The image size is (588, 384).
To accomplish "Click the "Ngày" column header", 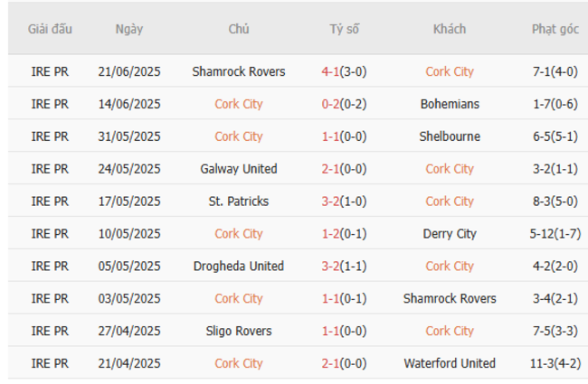I will tap(128, 29).
